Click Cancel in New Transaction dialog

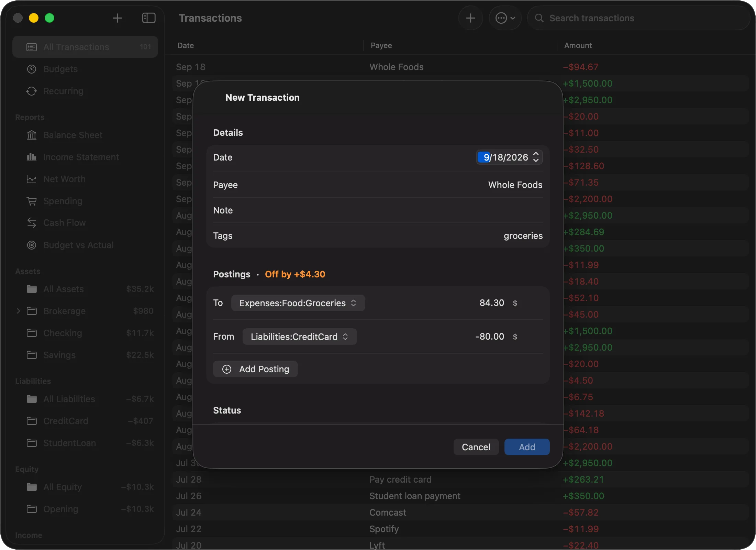476,447
